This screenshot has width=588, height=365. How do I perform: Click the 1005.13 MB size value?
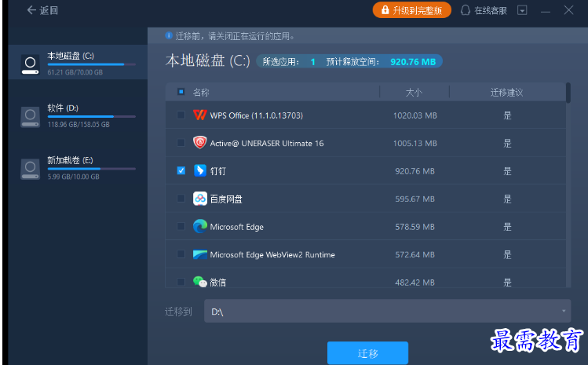click(x=415, y=144)
